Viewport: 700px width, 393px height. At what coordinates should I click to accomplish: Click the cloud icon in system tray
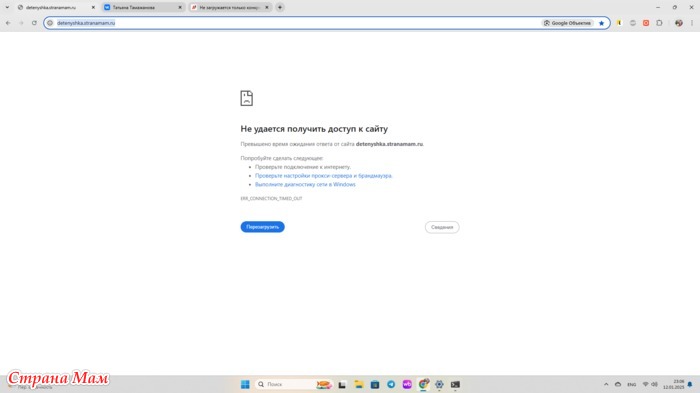[x=618, y=385]
